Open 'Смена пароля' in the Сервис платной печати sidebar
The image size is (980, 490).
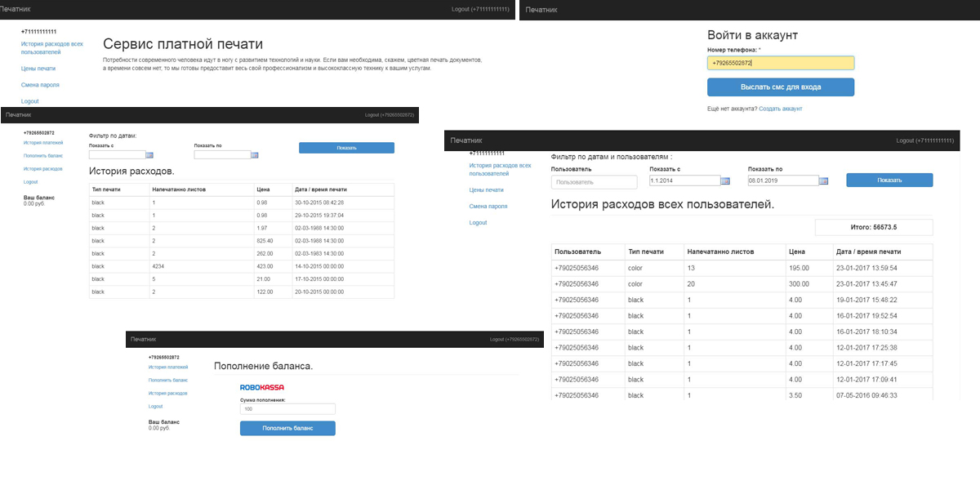40,85
